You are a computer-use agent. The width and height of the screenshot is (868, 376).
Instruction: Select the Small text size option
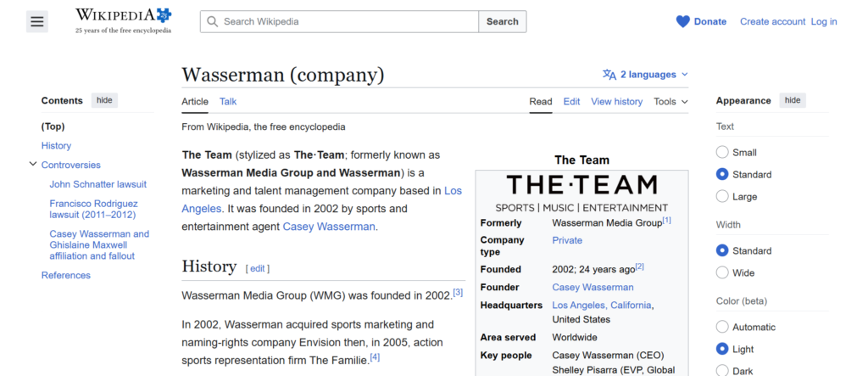point(722,153)
